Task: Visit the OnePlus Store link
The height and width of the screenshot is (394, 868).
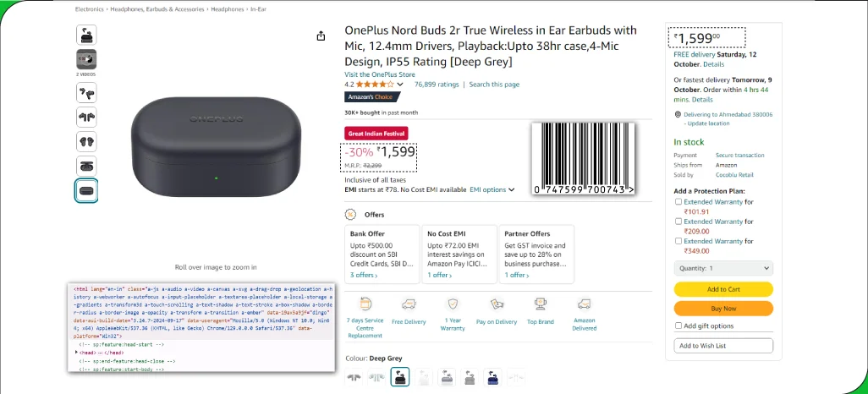Action: 380,74
